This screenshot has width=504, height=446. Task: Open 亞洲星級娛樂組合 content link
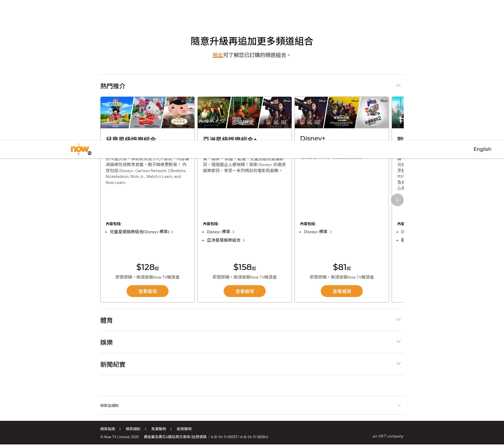(x=226, y=240)
